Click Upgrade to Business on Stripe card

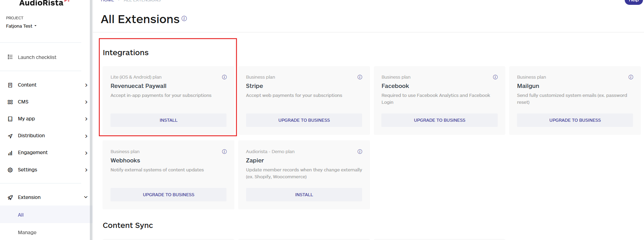click(x=304, y=120)
